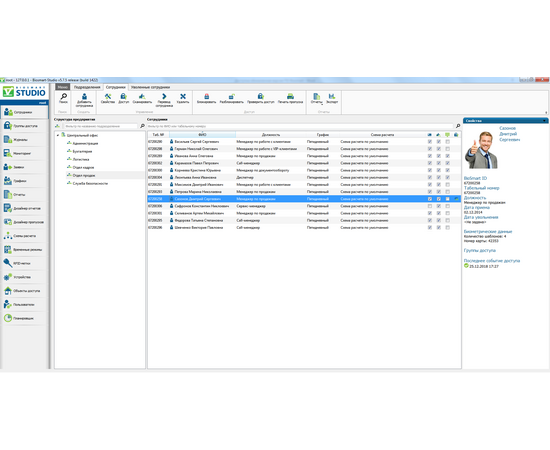Click the Добавить сотрудника toolbar icon
550x450 pixels.
(x=84, y=100)
